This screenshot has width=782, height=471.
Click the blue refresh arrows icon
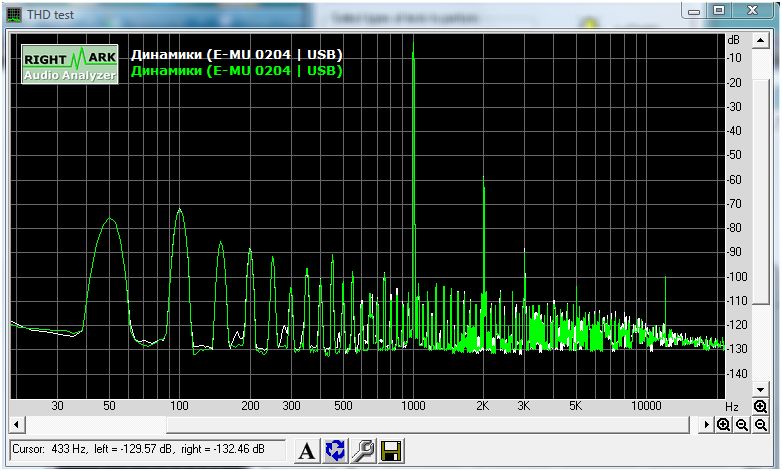pos(335,451)
